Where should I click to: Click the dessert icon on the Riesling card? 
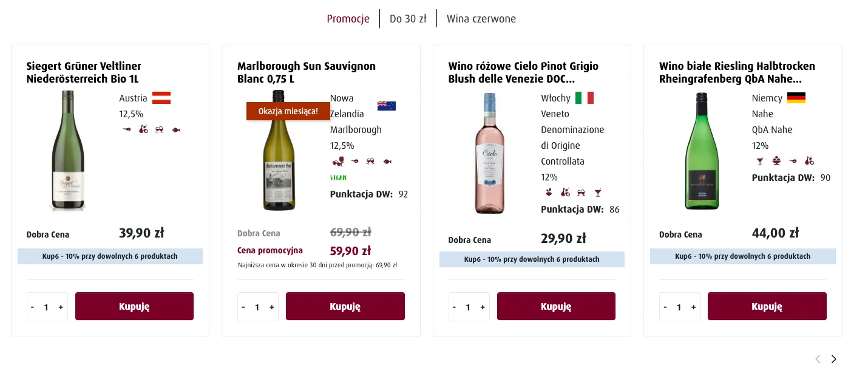tap(776, 162)
